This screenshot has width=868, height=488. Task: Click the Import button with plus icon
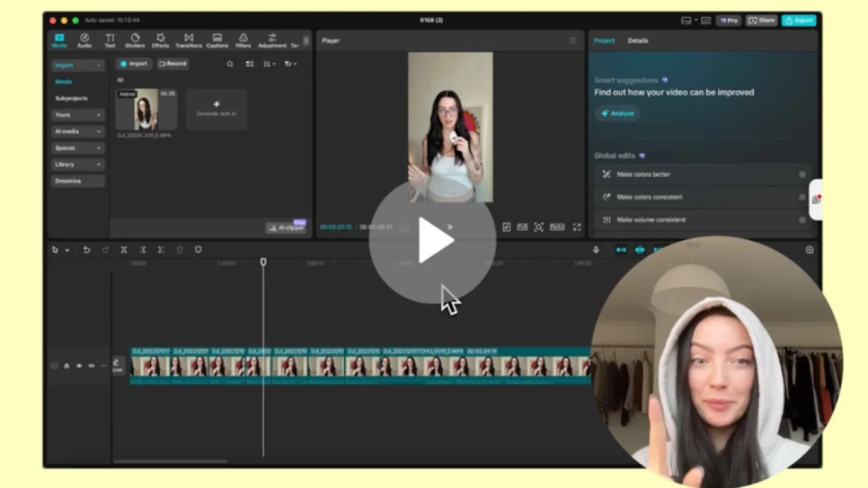(x=134, y=64)
